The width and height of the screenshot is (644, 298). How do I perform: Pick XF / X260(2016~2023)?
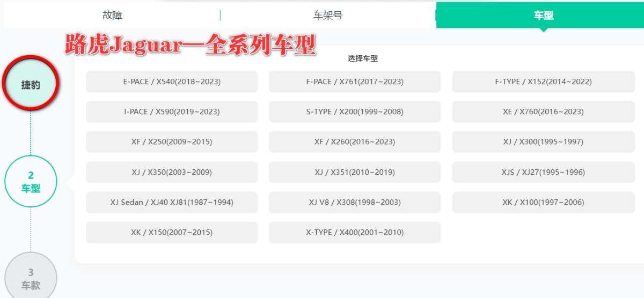point(355,142)
